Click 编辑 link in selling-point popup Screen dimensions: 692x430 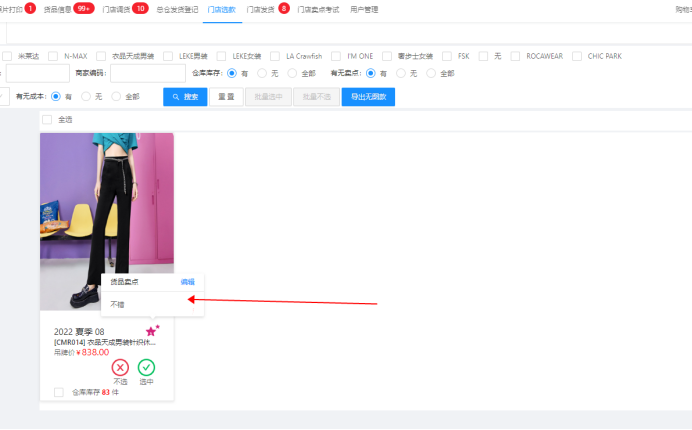pyautogui.click(x=188, y=282)
